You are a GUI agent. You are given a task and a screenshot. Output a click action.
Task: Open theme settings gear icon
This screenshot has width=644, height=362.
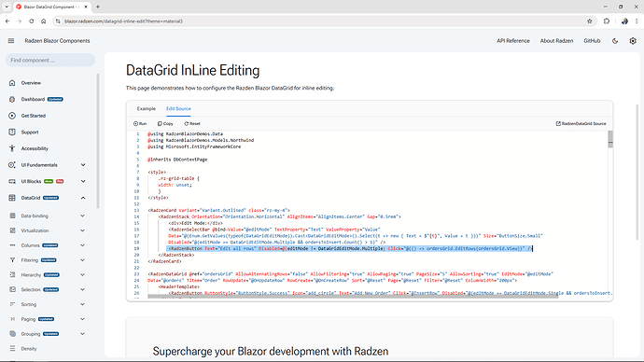(x=633, y=41)
